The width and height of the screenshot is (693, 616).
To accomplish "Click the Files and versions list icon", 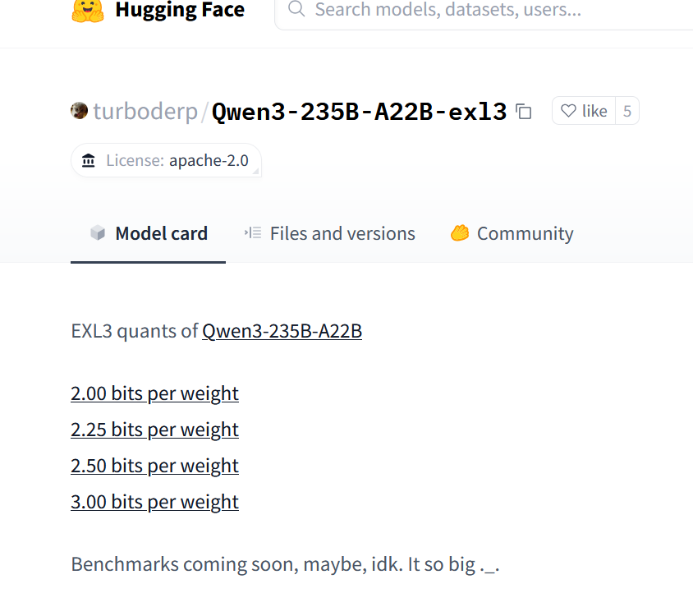I will tap(253, 232).
